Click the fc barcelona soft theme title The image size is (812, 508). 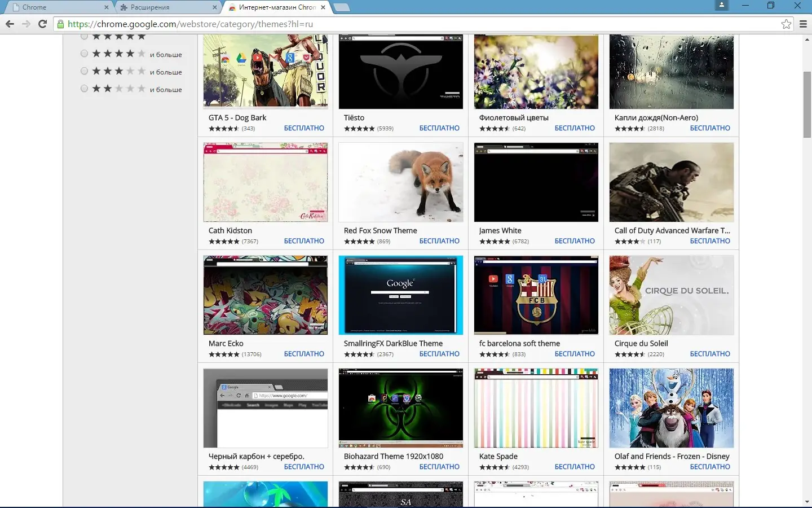click(519, 343)
